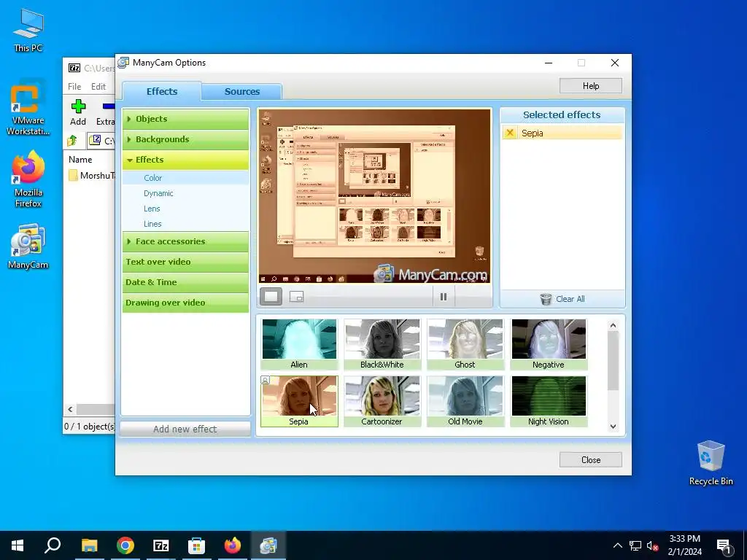
Task: Apply the Black&White effect thumbnail
Action: 382,344
